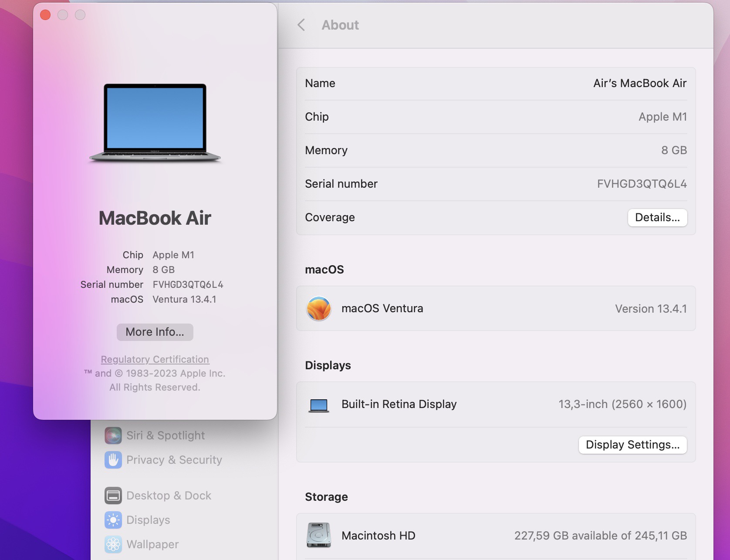Click serial number FVHGD3QTQ6L4 in settings pane
The height and width of the screenshot is (560, 730).
[x=642, y=184]
